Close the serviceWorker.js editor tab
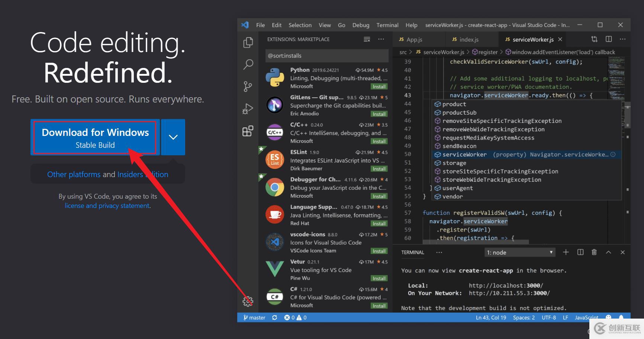644x339 pixels. click(560, 39)
